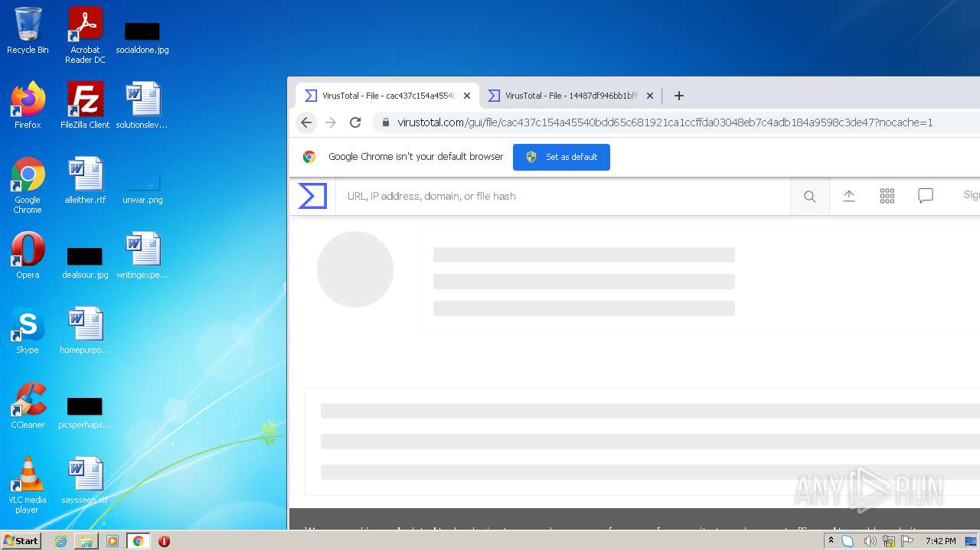Select alleither.rtf on the desktop

click(85, 181)
